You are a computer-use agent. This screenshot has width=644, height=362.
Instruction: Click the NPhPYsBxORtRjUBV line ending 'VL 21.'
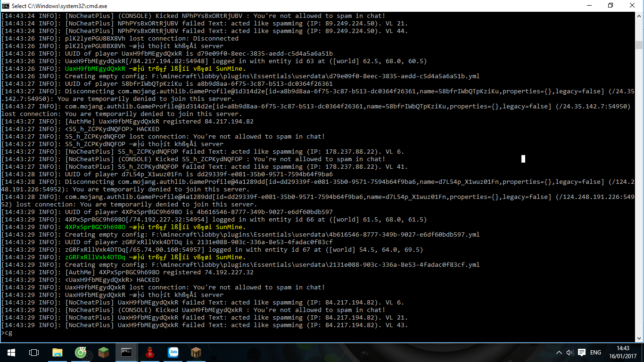(x=205, y=24)
